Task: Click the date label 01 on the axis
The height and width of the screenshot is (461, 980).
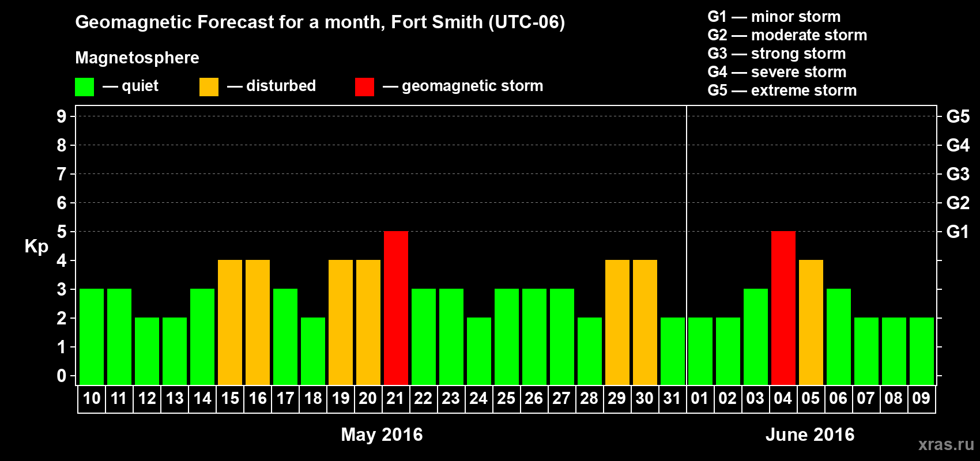Action: coord(700,399)
